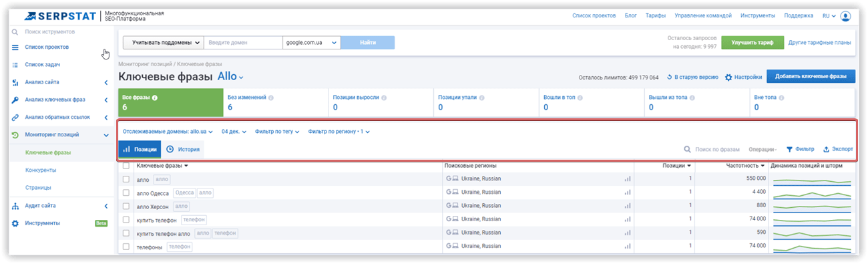Switch to the История tab

click(x=183, y=150)
